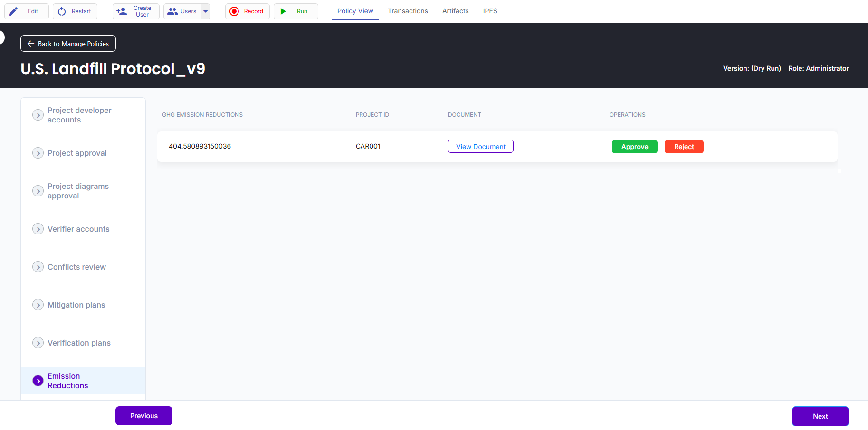Click the back arrow to Manage Policies
Image resolution: width=868 pixels, height=430 pixels.
point(31,44)
